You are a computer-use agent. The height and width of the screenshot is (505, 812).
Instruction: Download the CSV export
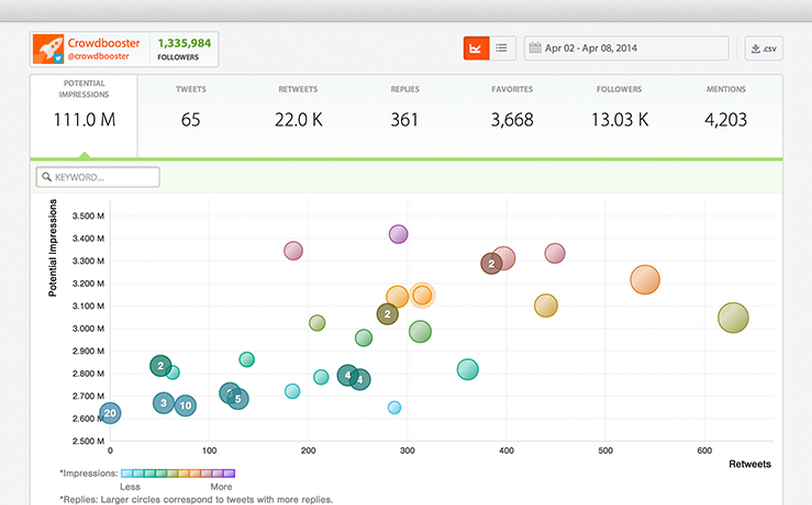coord(763,48)
